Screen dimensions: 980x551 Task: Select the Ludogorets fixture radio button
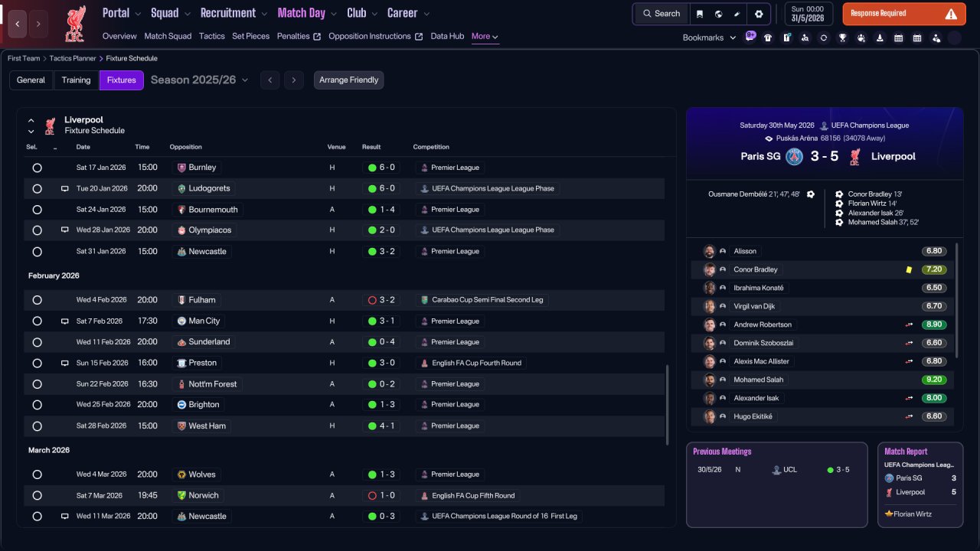pos(37,188)
